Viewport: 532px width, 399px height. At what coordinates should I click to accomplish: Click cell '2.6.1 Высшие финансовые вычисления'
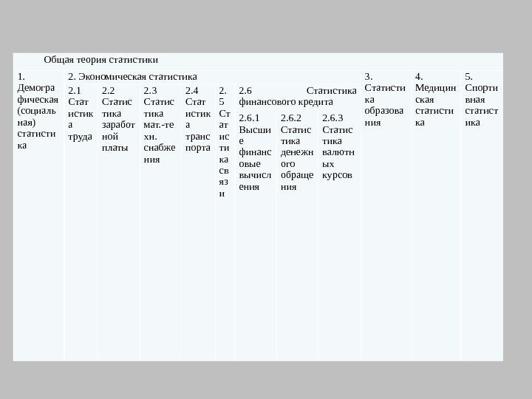point(256,236)
